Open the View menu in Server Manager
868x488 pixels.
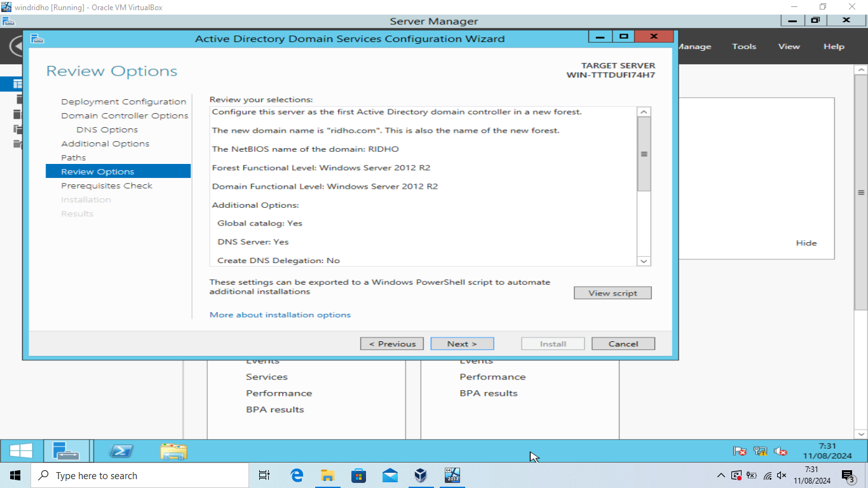pyautogui.click(x=789, y=46)
